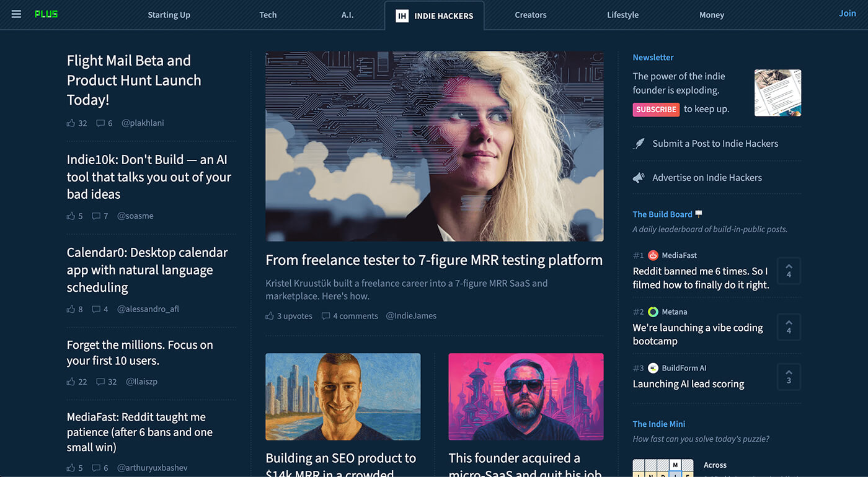Click comment icon on Flight Mail Beta post
Image resolution: width=868 pixels, height=477 pixels.
coord(100,123)
